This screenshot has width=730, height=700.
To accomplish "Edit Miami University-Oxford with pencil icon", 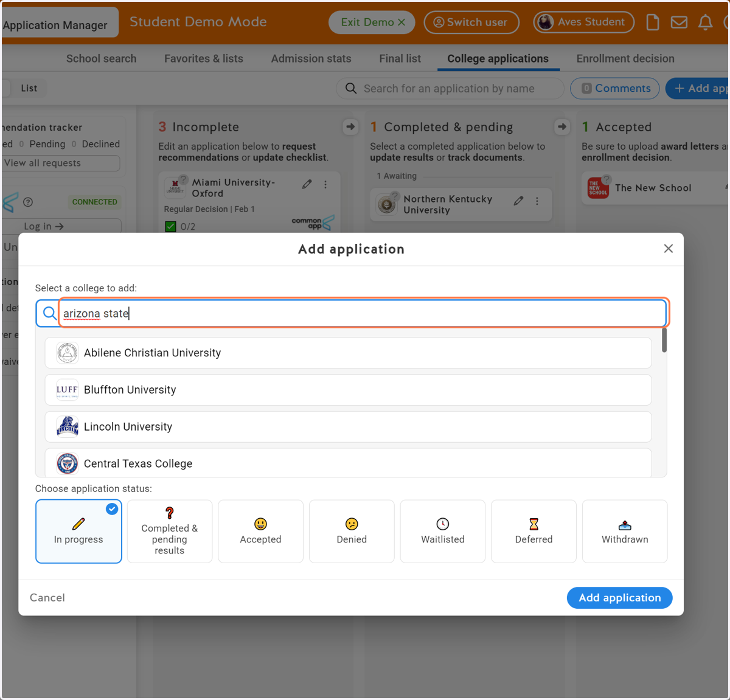I will click(307, 184).
